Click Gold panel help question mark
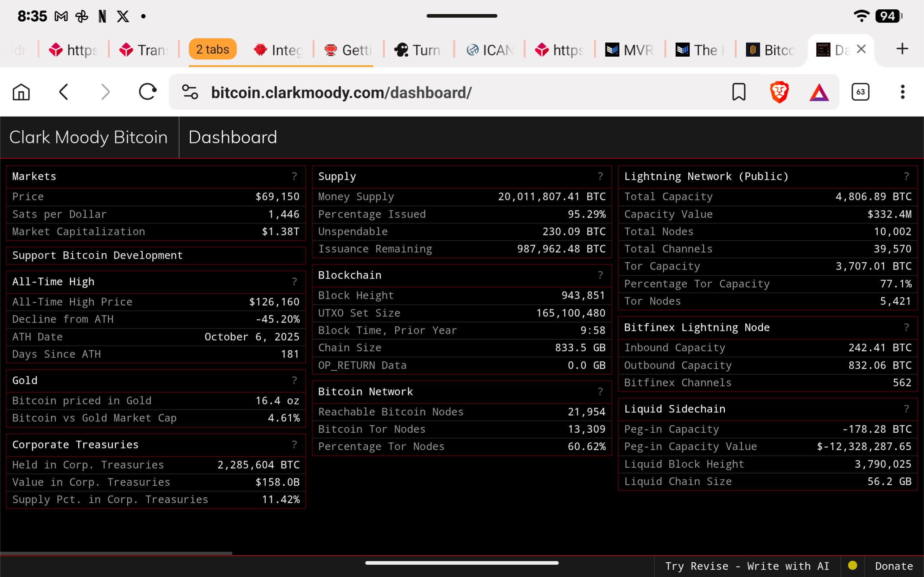Viewport: 924px width, 577px height. pyautogui.click(x=294, y=380)
